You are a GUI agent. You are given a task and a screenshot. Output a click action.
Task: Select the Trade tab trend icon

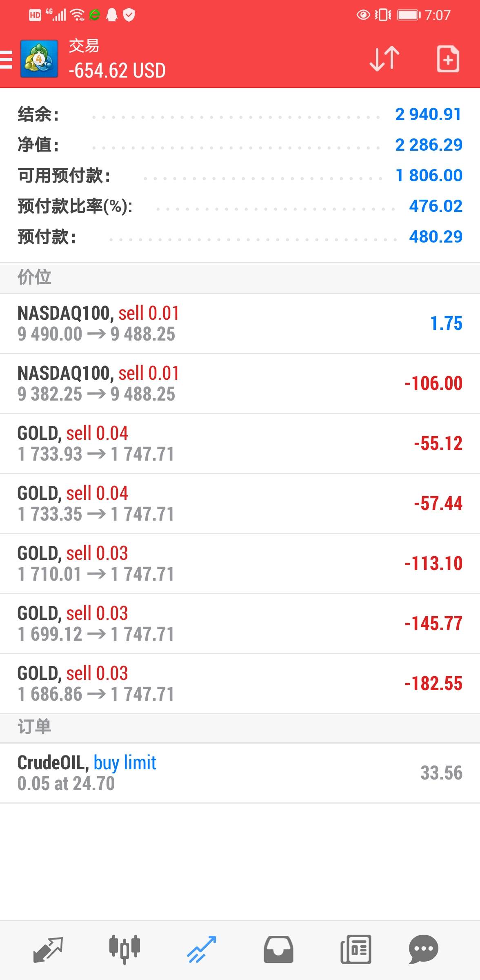coord(201,949)
